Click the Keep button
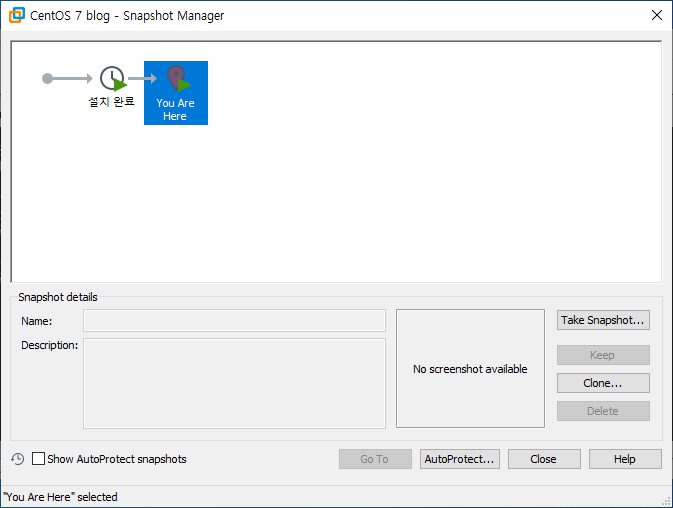The height and width of the screenshot is (508, 673). (603, 355)
